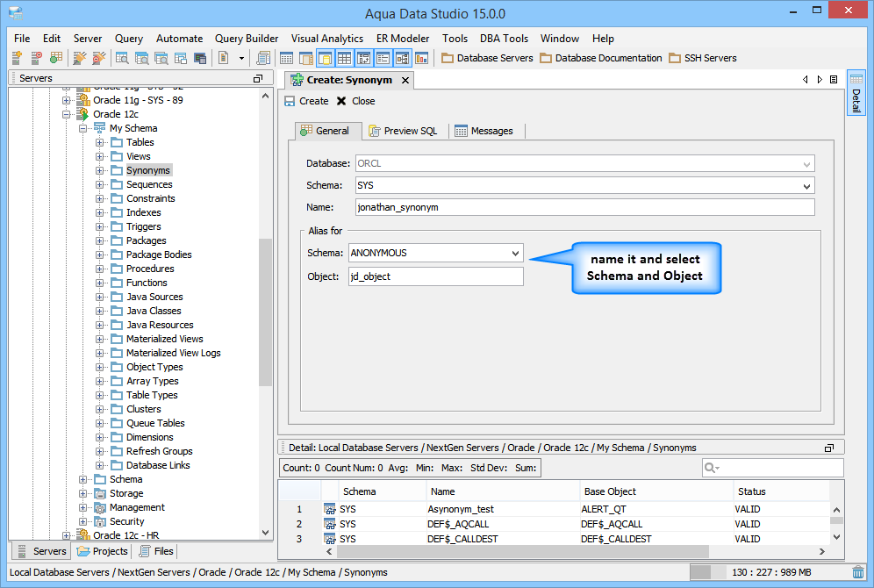Click the bar chart icon in the toolbar
Viewport: 874px width, 588px height.
[422, 58]
